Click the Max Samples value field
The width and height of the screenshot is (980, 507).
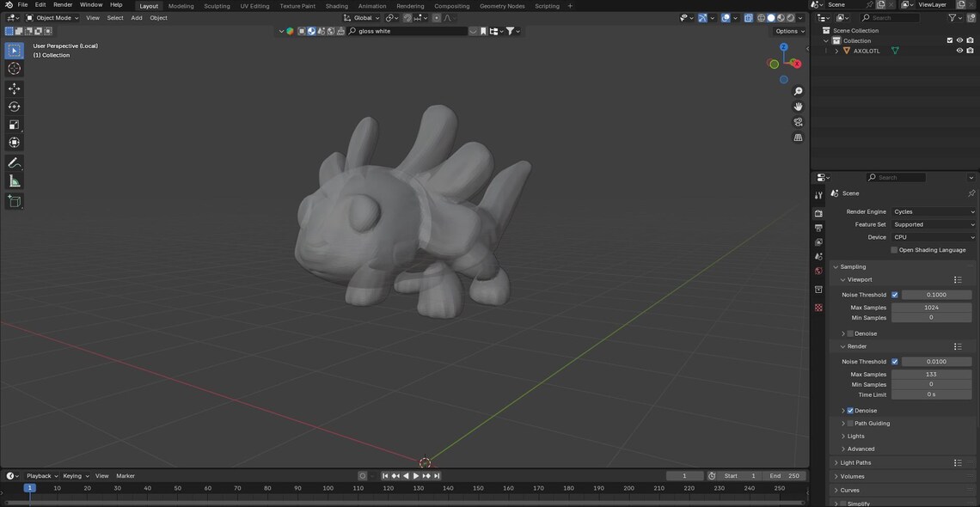(x=932, y=307)
